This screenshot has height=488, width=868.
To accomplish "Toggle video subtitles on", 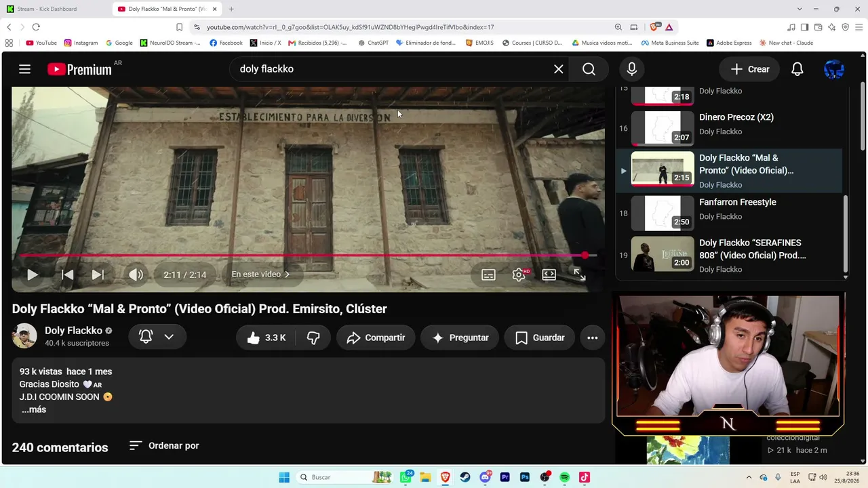I will pyautogui.click(x=488, y=274).
